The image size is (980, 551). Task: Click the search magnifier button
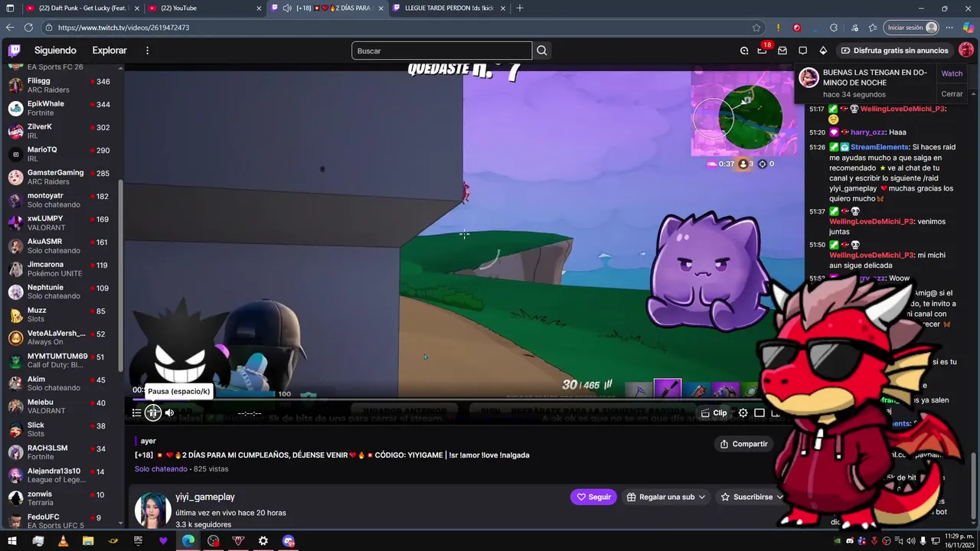coord(542,51)
